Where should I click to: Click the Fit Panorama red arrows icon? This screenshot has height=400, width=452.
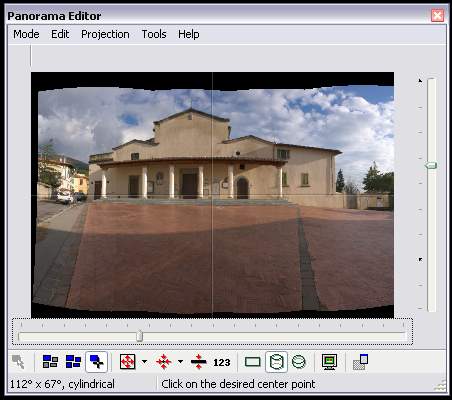(128, 362)
